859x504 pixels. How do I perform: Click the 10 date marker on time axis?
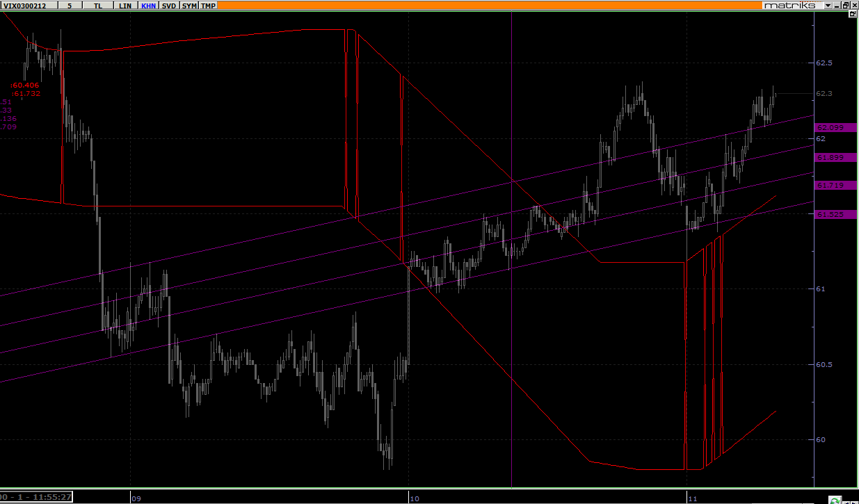pyautogui.click(x=415, y=498)
